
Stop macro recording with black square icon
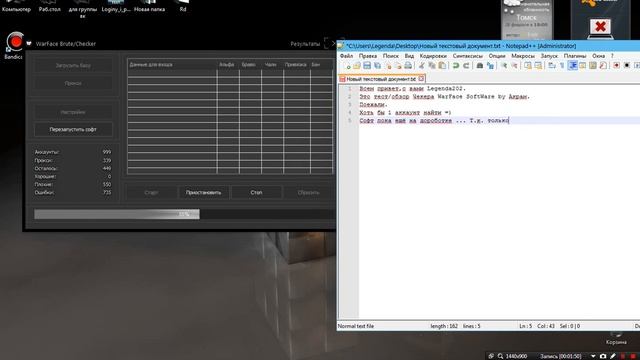(x=627, y=66)
